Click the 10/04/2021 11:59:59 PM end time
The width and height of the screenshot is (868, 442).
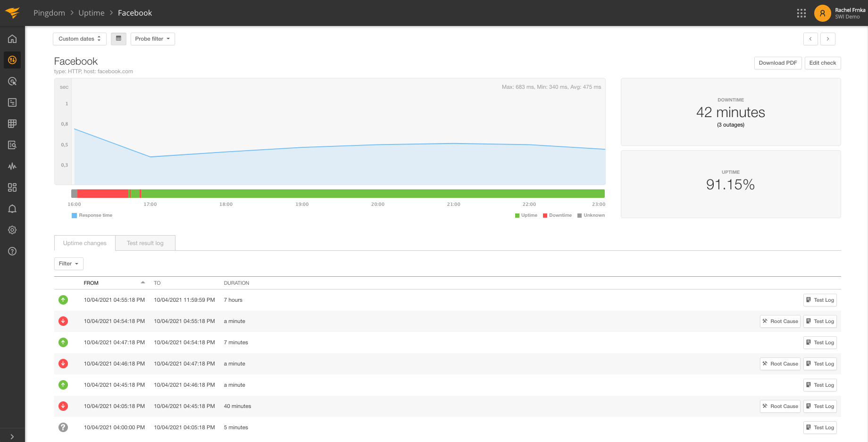(184, 300)
